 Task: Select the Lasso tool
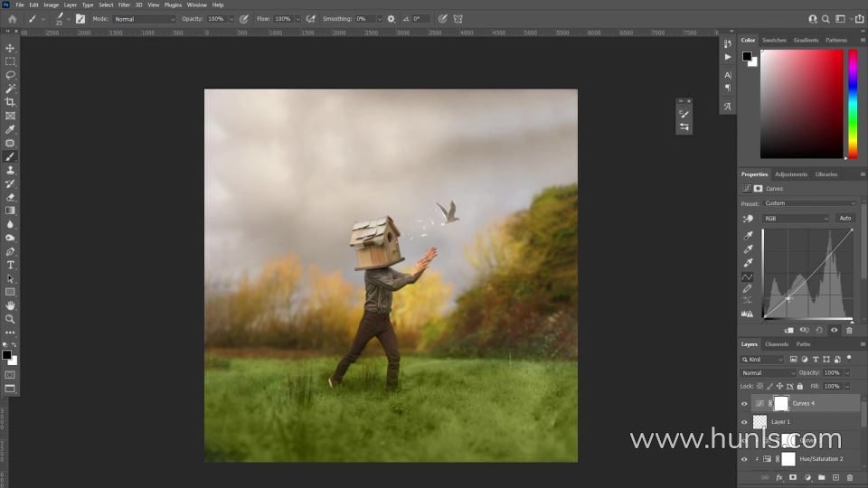click(11, 75)
